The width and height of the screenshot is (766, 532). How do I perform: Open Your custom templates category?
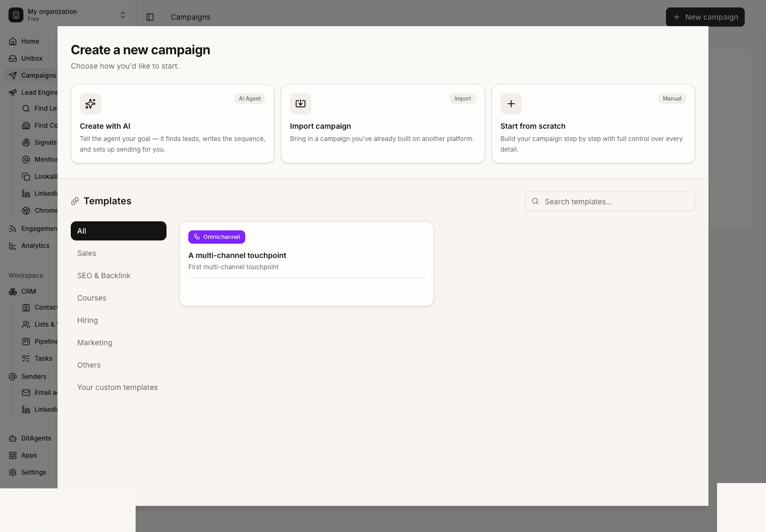119,387
